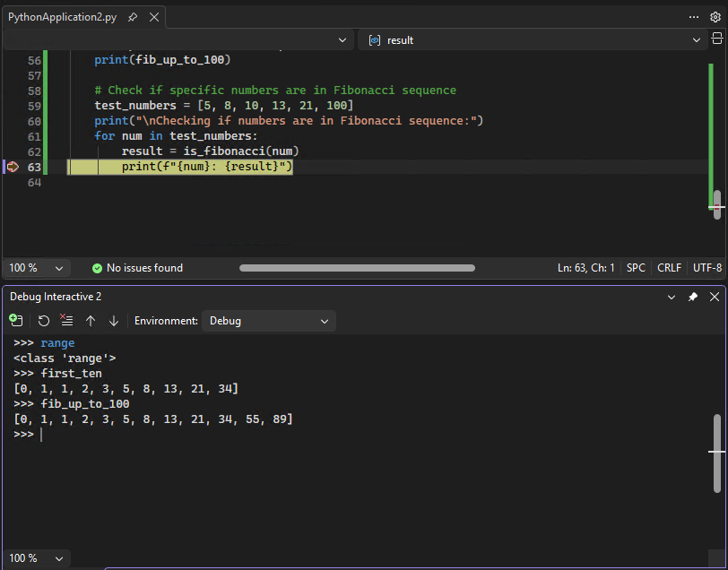
Task: Open the Environment Debug dropdown
Action: click(268, 321)
